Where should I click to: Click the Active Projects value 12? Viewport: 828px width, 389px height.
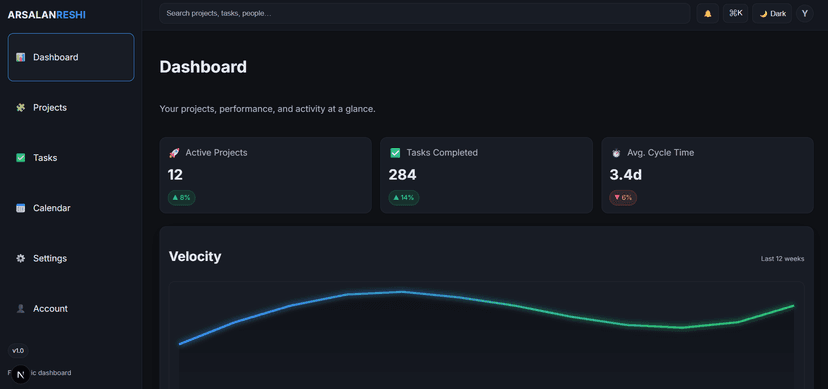175,175
